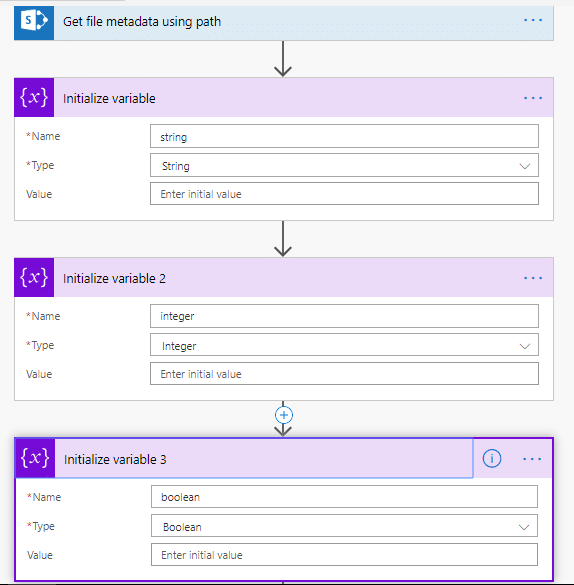This screenshot has height=585, width=574.
Task: Focus the Name field containing string
Action: [344, 137]
